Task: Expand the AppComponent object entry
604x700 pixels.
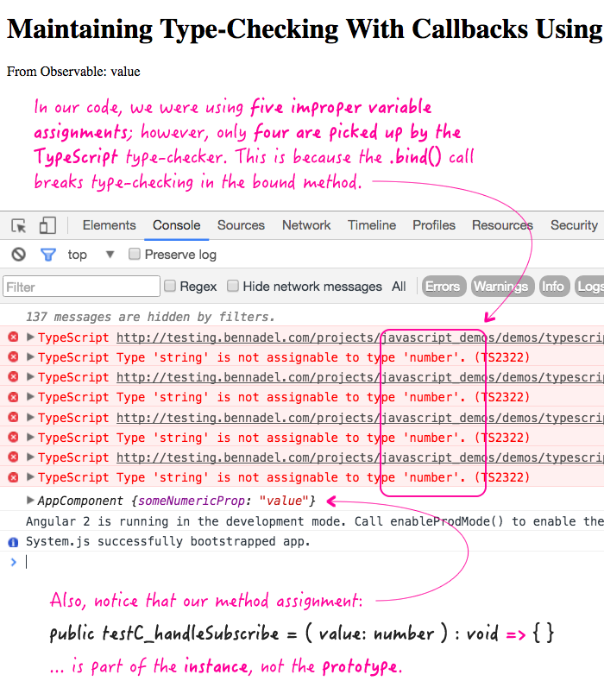Action: (x=31, y=501)
